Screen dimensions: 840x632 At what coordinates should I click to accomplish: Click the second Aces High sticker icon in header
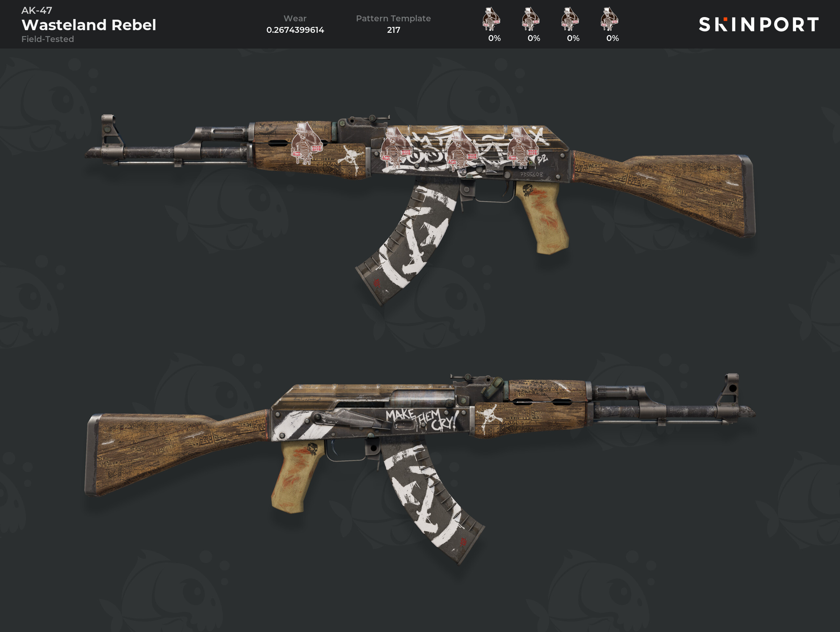point(531,19)
